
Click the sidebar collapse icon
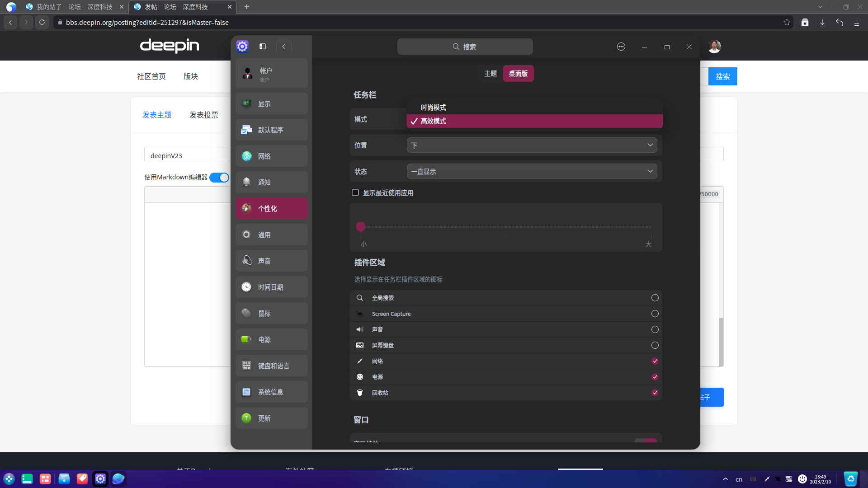click(263, 47)
